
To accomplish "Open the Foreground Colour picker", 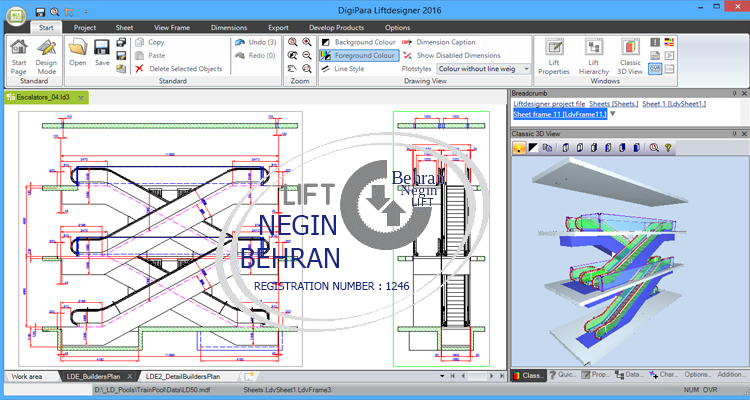I will tap(359, 56).
